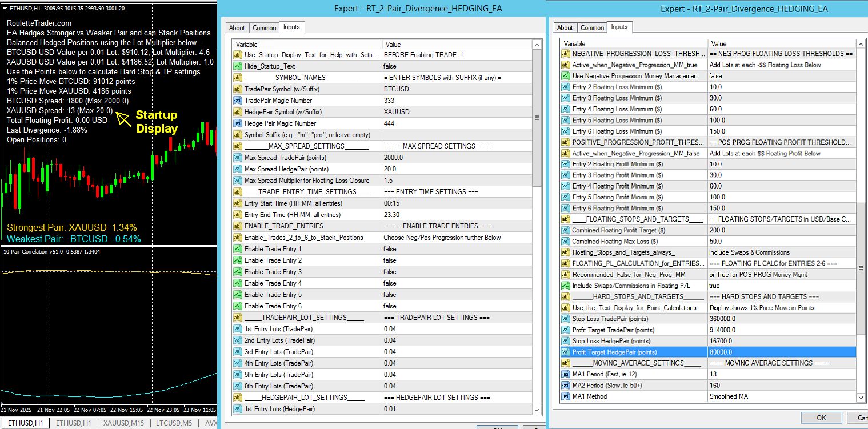
Task: Click the integer icon beside TradePair Magic Number
Action: [238, 101]
